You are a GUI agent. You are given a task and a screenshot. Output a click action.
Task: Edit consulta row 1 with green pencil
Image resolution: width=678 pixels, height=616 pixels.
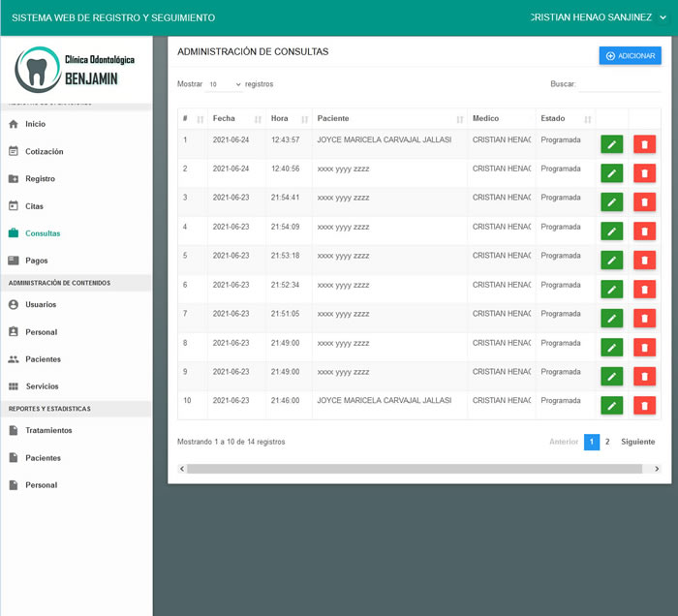pos(611,144)
